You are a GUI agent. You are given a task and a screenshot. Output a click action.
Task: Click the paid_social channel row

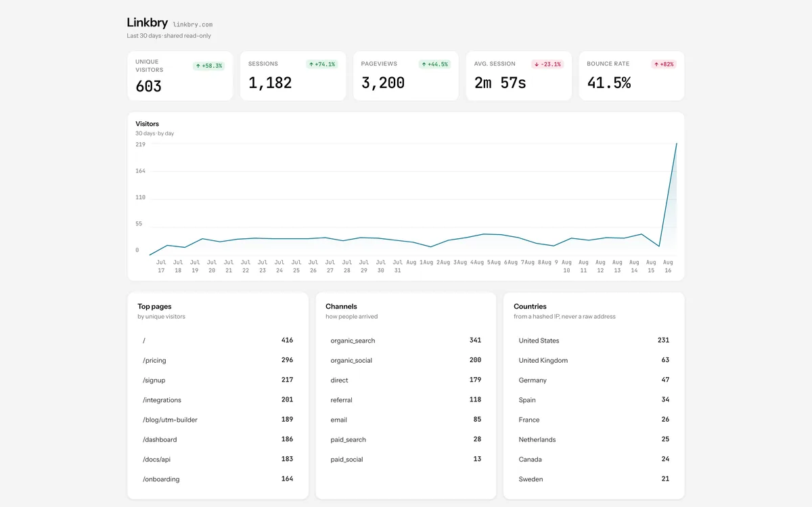(406, 459)
